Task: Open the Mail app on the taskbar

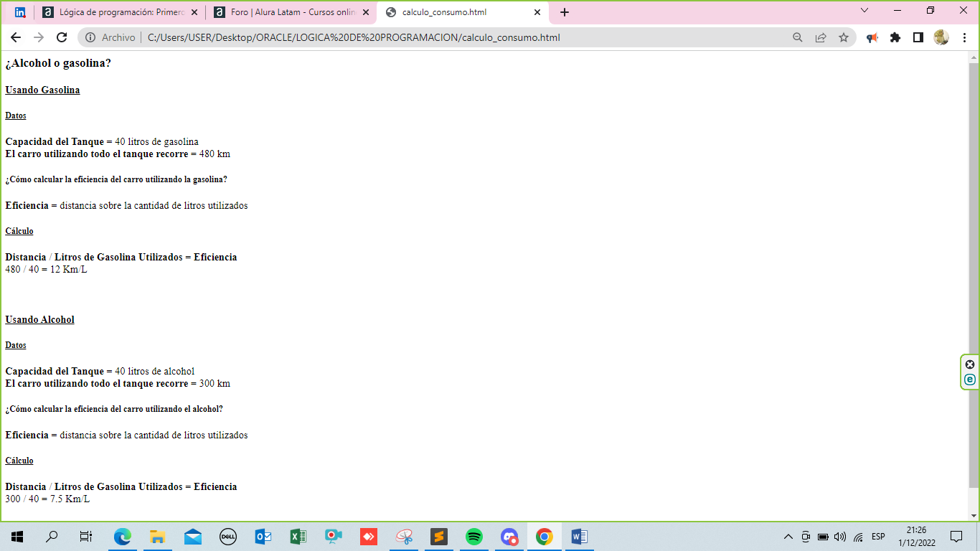Action: point(193,536)
